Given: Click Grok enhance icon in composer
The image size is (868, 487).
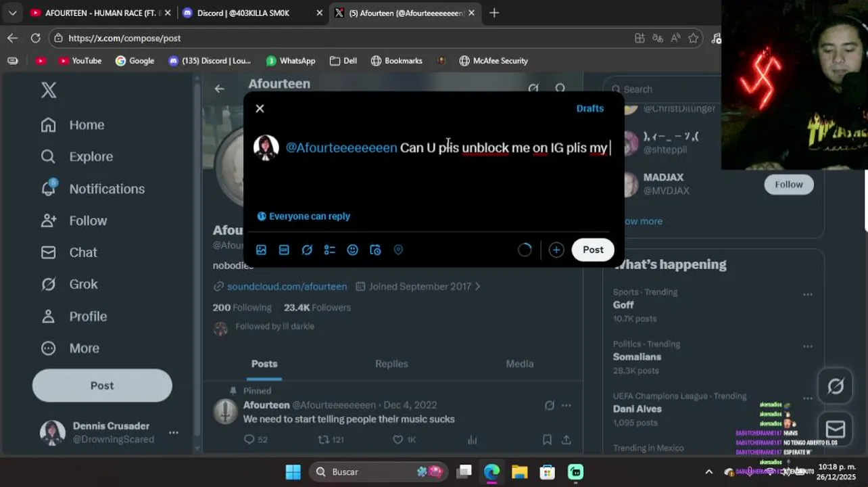Looking at the screenshot, I should (x=307, y=250).
